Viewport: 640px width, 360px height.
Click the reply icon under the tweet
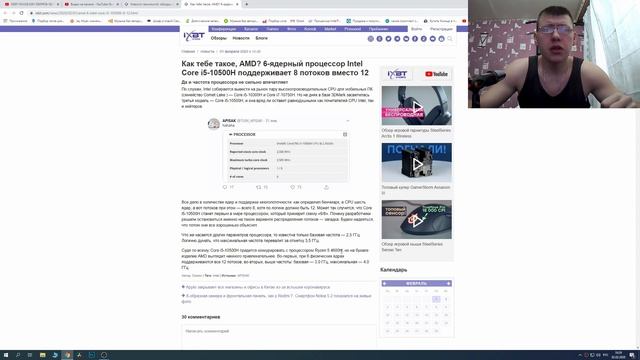[x=225, y=187]
